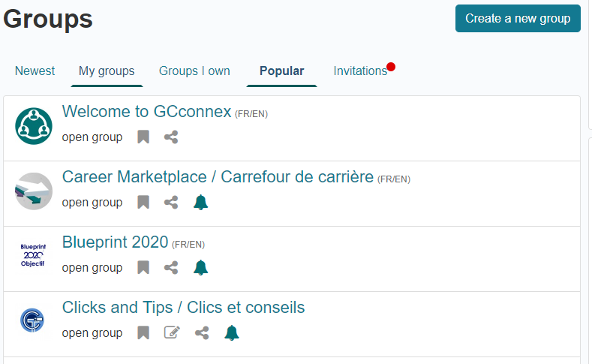
Task: Share the Clicks and Tips group
Action: click(202, 332)
